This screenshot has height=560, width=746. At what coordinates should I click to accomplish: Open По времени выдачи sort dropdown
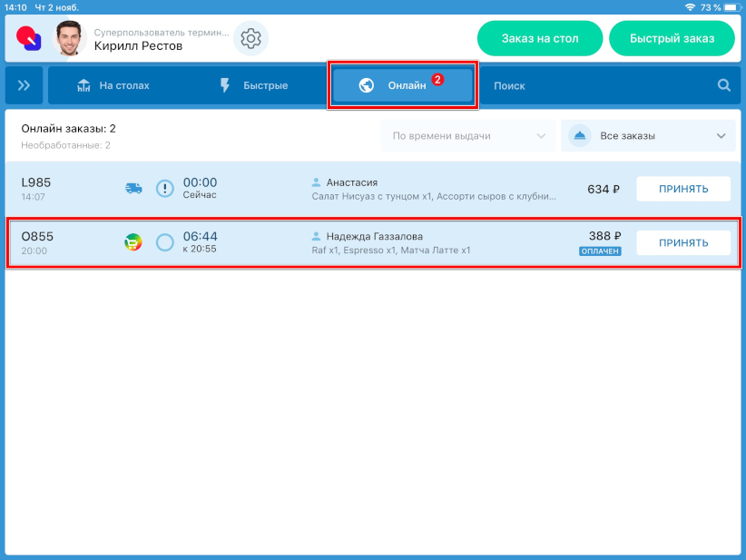[x=468, y=136]
